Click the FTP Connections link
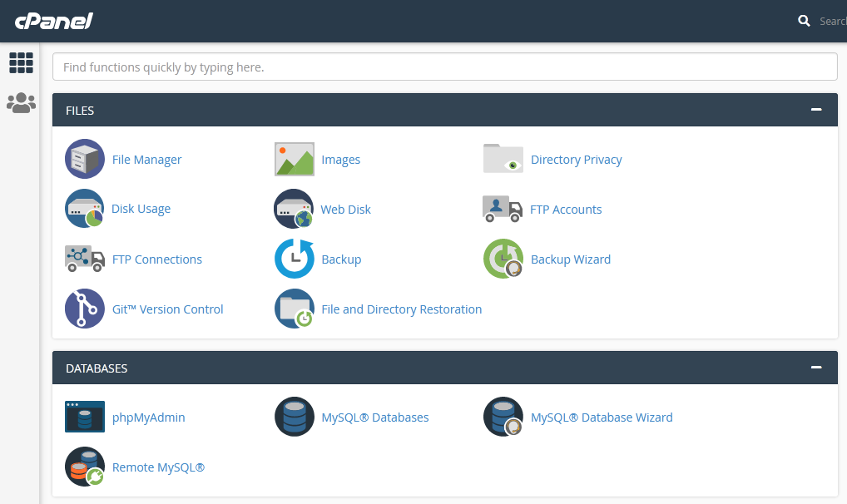 156,259
